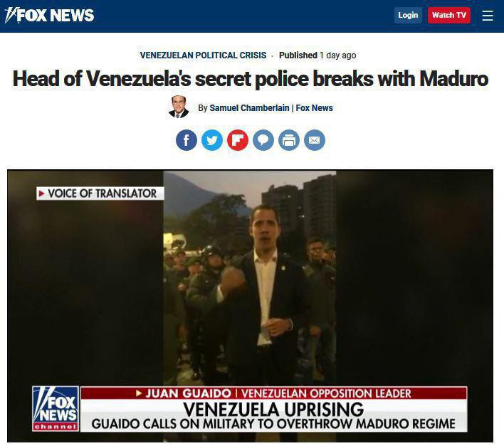Image resolution: width=504 pixels, height=446 pixels.
Task: Click the print article icon
Action: tap(289, 140)
